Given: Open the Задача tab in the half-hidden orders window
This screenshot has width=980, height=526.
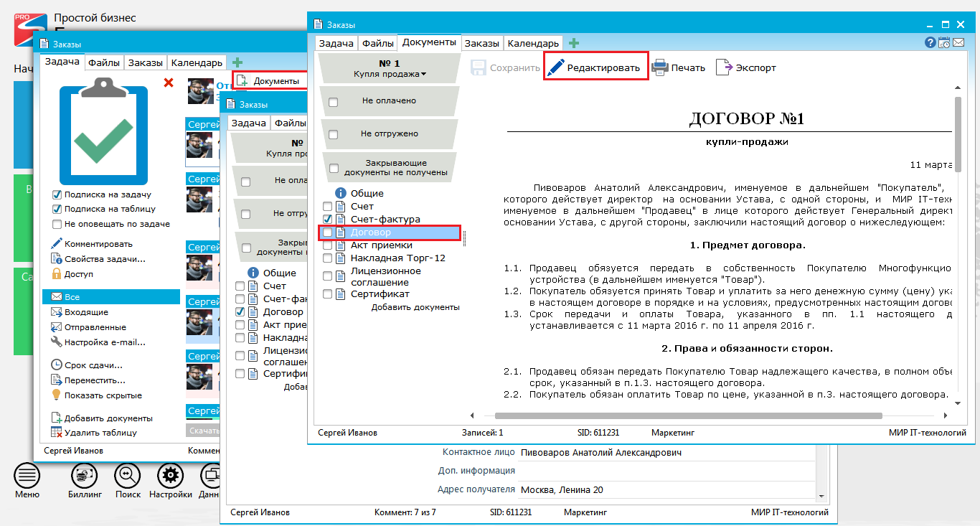Looking at the screenshot, I should [249, 123].
